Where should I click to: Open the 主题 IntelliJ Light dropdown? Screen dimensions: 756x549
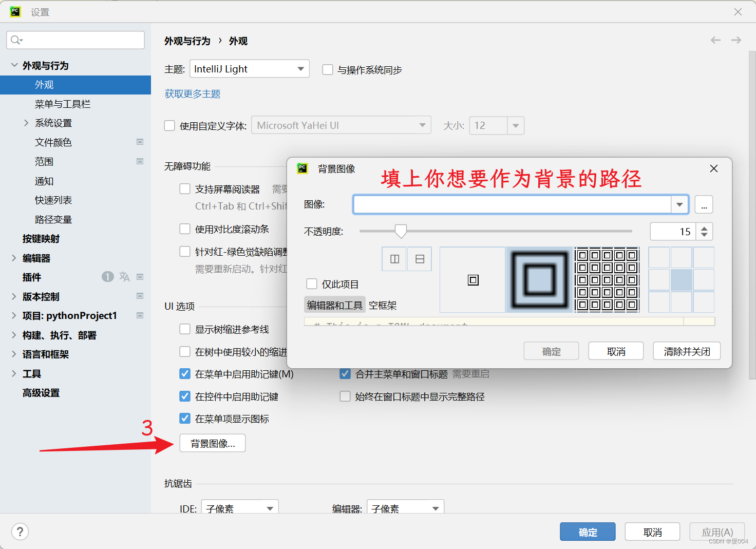pyautogui.click(x=250, y=69)
